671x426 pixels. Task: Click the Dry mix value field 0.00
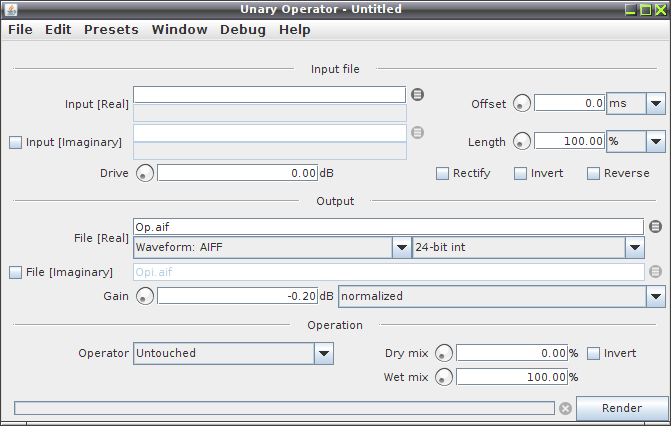(x=512, y=353)
